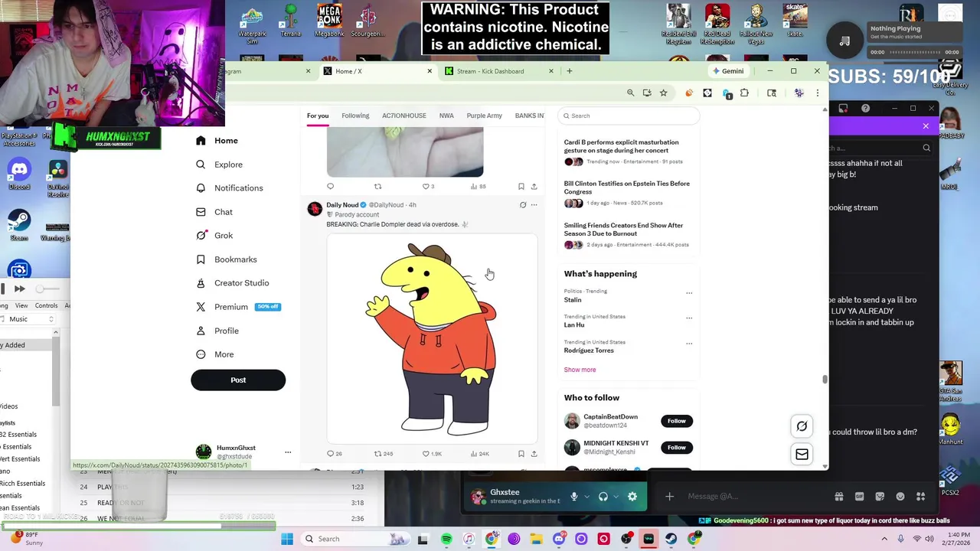Click the Discord message input box

click(754, 497)
